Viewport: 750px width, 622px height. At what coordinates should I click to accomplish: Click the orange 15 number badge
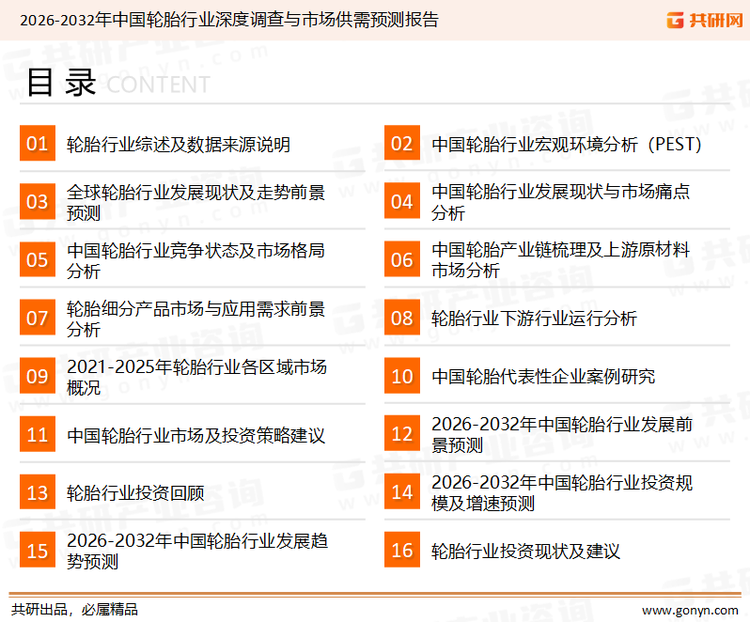pyautogui.click(x=37, y=550)
